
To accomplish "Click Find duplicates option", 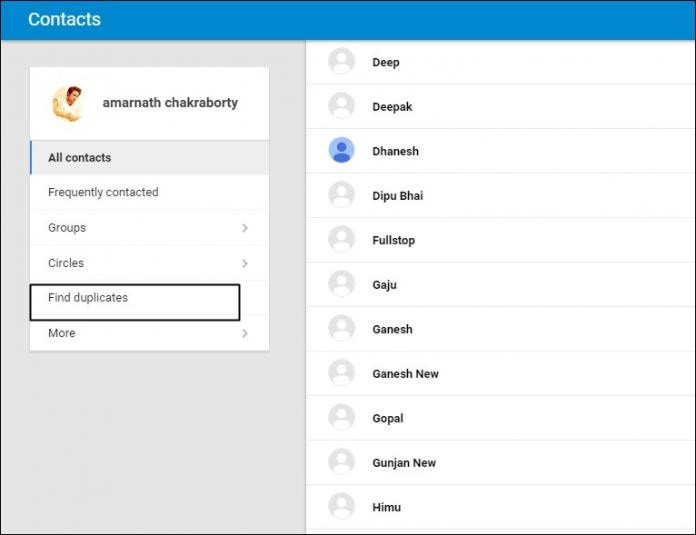I will click(x=88, y=298).
